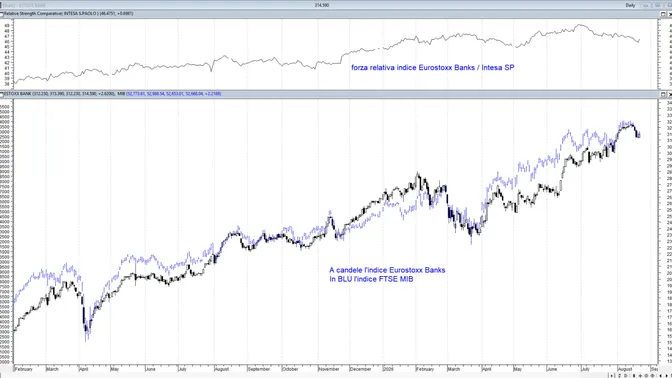Click the chart scroll-left arrow at bottom
This screenshot has height=378, width=672.
tap(660, 376)
